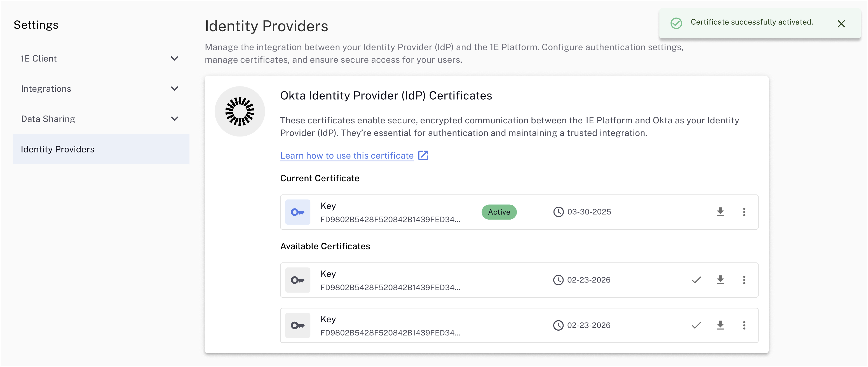Click the 02-23-2026 date of first available certificate
This screenshot has width=868, height=367.
click(589, 280)
